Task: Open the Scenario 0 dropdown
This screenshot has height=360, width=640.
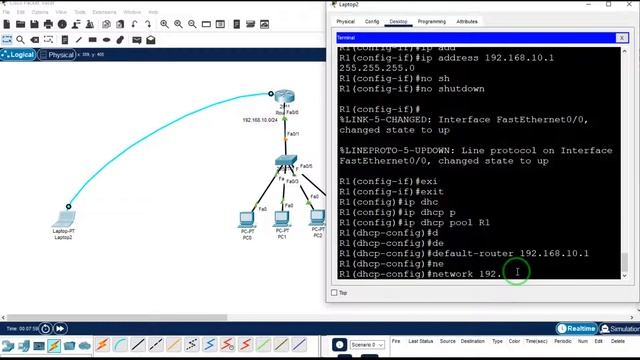Action: pos(367,345)
